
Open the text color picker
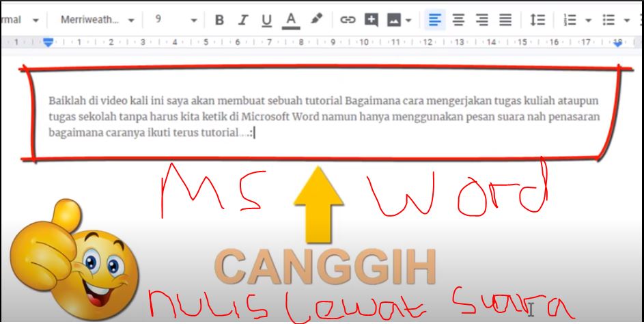coord(291,20)
